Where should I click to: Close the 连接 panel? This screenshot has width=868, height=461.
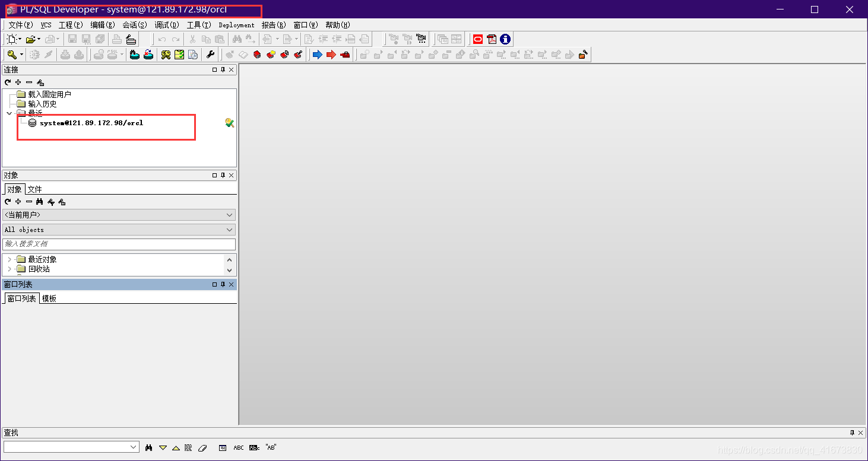[x=232, y=70]
